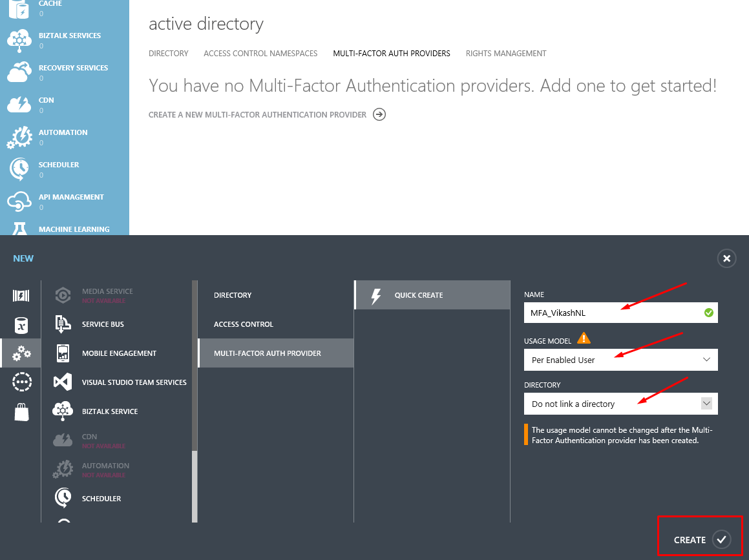Screen dimensions: 749x560
Task: Choose Scheduler icon in New panel list
Action: (63, 498)
